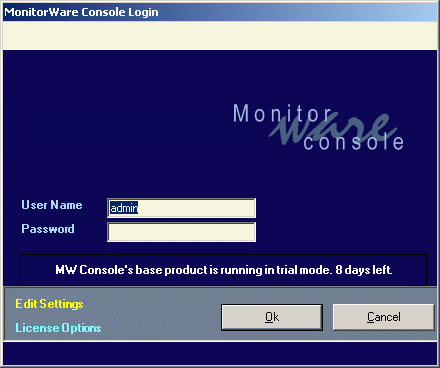Click the MonitorWare Console Login title bar

pos(220,12)
